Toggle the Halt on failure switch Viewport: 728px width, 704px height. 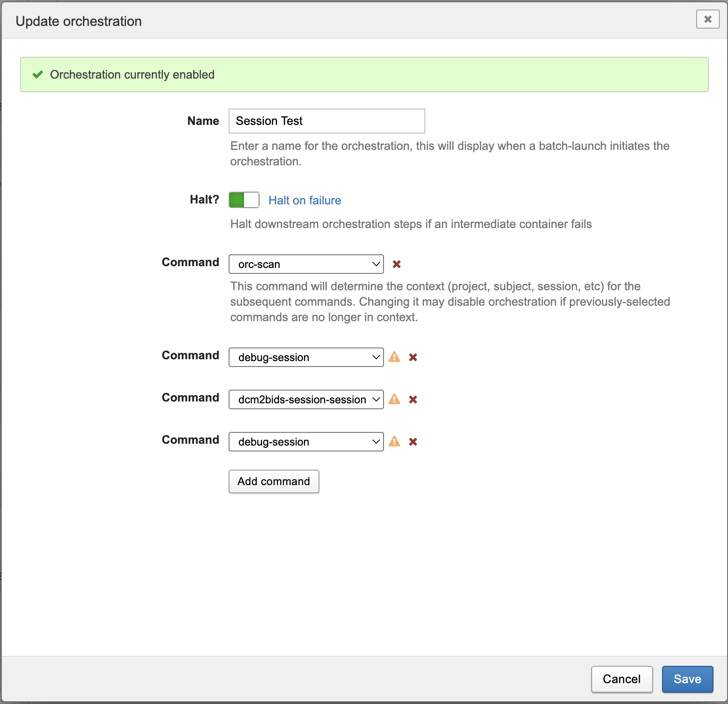pos(244,200)
